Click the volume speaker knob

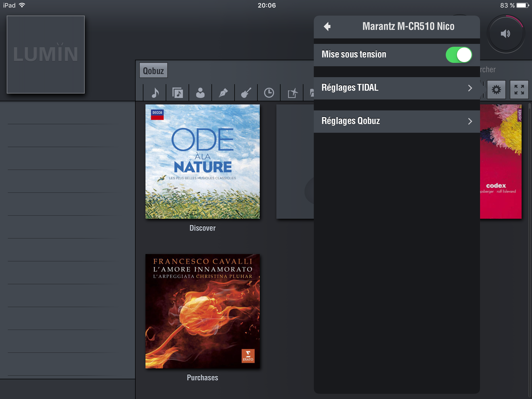click(506, 34)
